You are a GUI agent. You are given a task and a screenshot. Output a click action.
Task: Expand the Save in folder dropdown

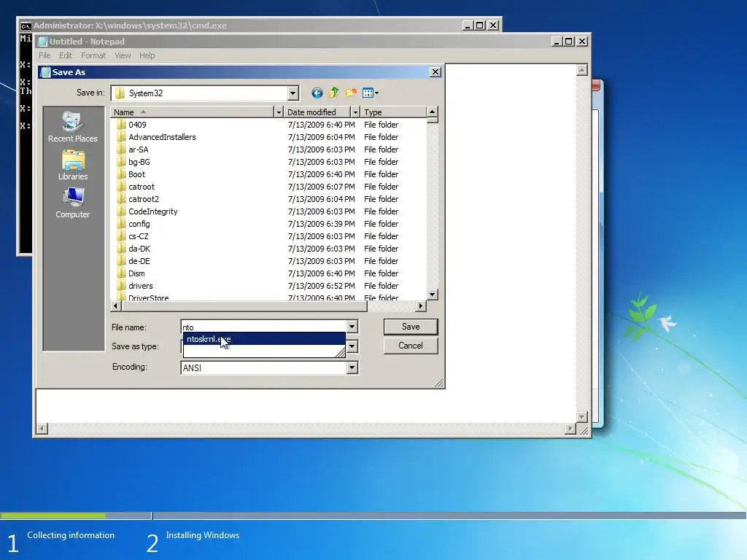click(x=293, y=93)
